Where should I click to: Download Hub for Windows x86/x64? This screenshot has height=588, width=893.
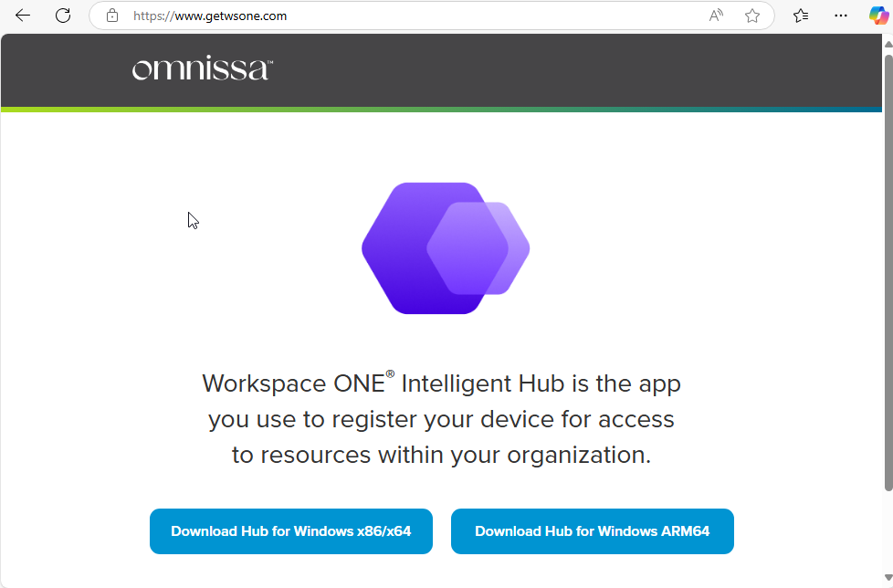pos(291,531)
